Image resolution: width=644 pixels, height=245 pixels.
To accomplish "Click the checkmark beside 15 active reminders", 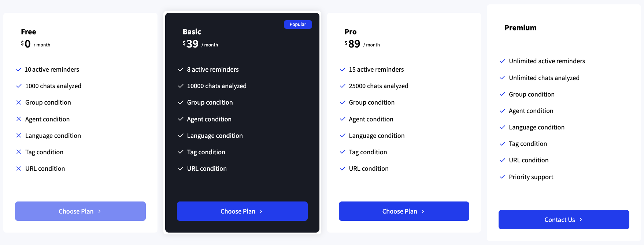I will pyautogui.click(x=343, y=69).
